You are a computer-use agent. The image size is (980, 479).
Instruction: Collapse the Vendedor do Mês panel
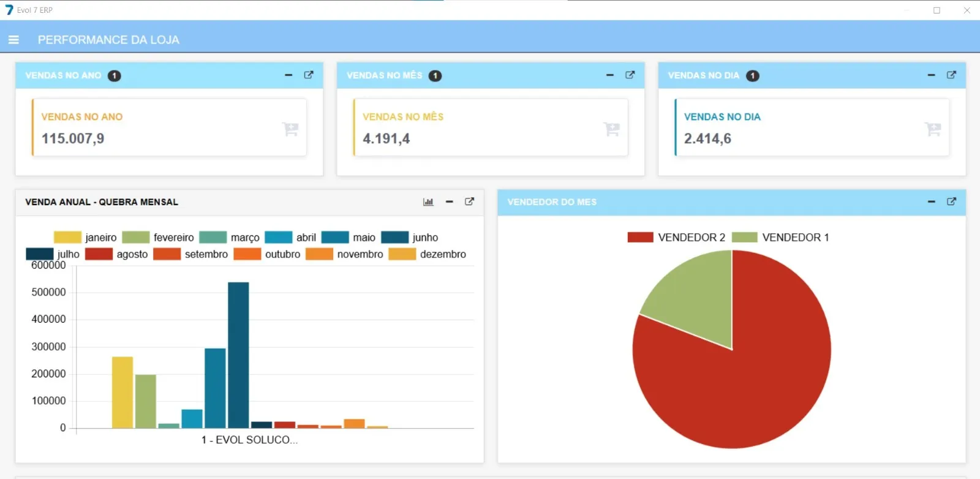coord(931,202)
